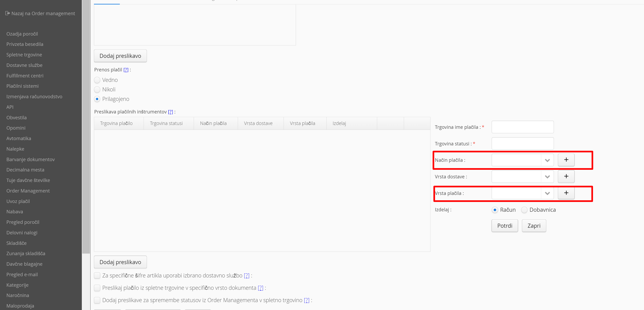The image size is (644, 310).
Task: Click the Potrdi button
Action: pyautogui.click(x=504, y=226)
